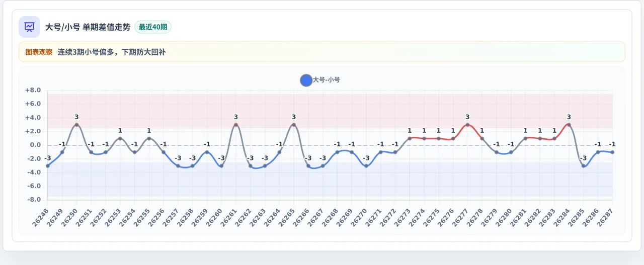644x265 pixels.
Task: Click x-axis label 26286
Action: [x=591, y=217]
